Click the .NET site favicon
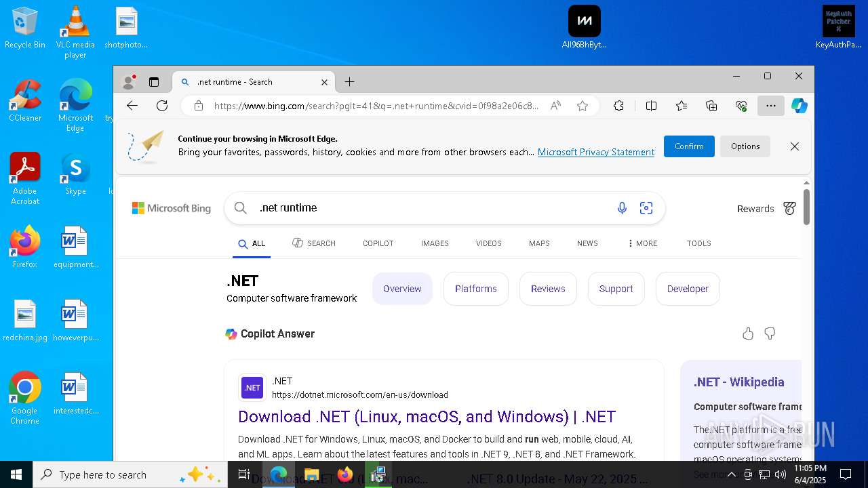The height and width of the screenshot is (488, 868). tap(252, 388)
